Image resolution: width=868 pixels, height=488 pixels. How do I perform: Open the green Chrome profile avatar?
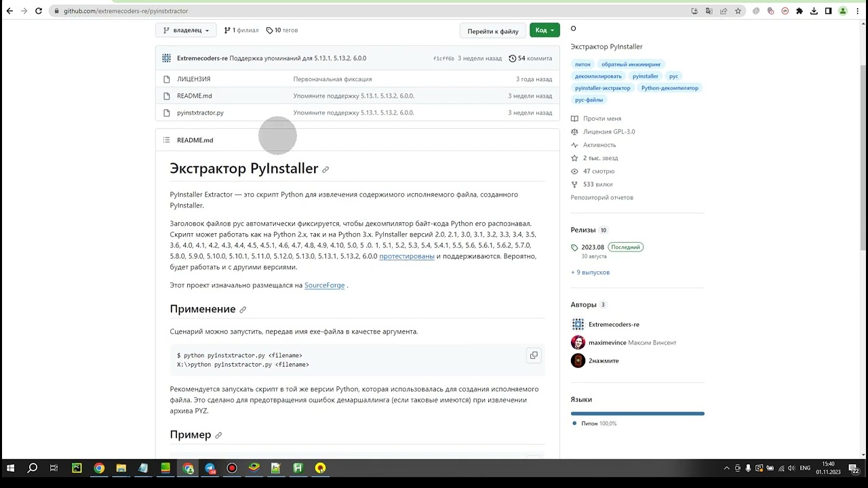[843, 11]
